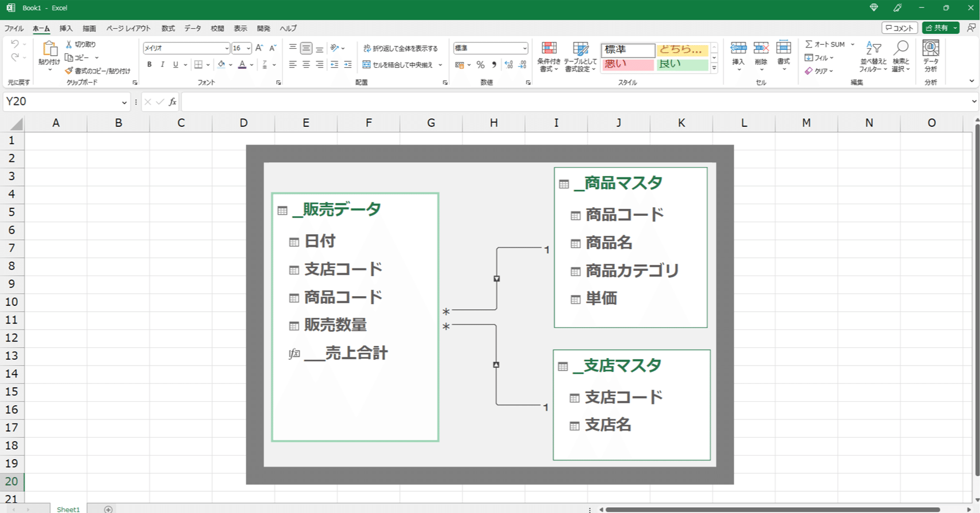Open the File (ファイル) tab

(14, 28)
